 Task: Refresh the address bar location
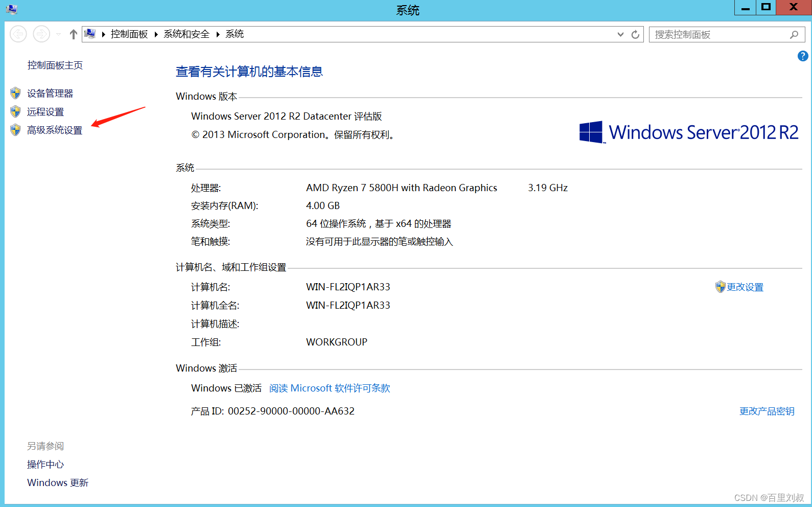635,34
